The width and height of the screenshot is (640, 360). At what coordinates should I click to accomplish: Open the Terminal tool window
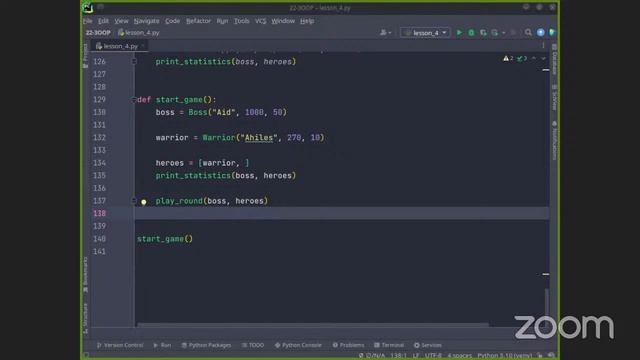389,345
